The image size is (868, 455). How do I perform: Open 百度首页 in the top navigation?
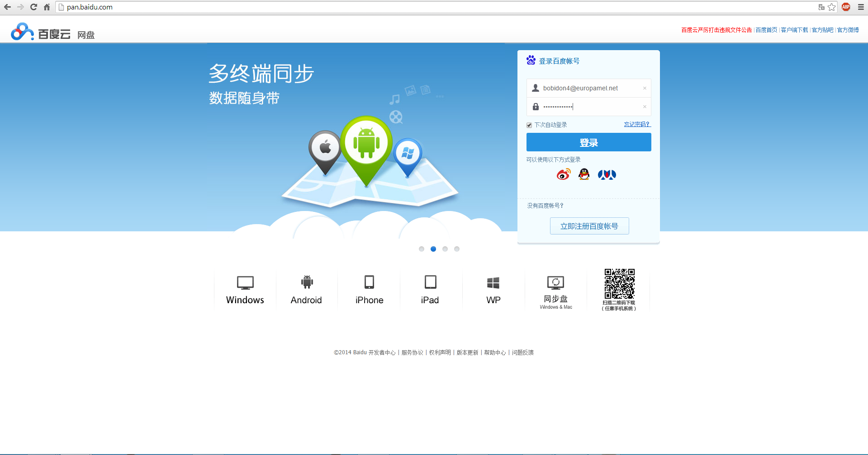766,30
